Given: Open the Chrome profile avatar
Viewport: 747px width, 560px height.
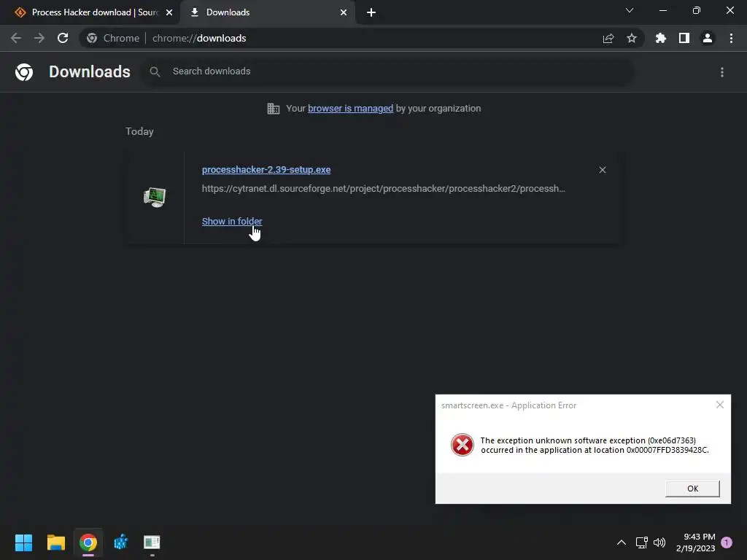Looking at the screenshot, I should click(708, 38).
